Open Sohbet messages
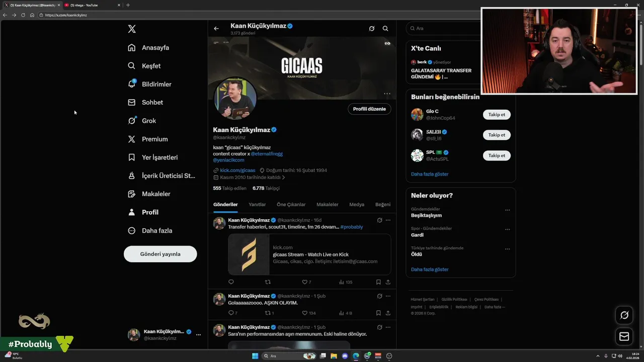This screenshot has width=644, height=362. (x=152, y=103)
